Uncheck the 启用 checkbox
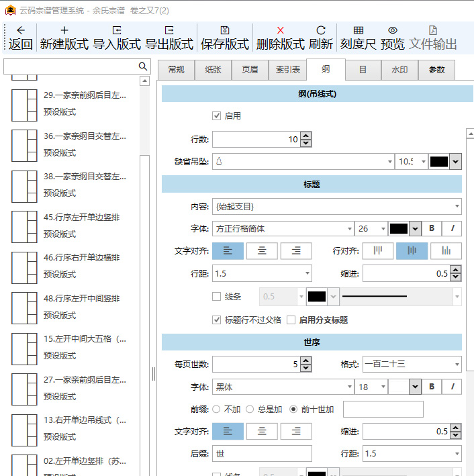474x476 pixels. pyautogui.click(x=216, y=115)
